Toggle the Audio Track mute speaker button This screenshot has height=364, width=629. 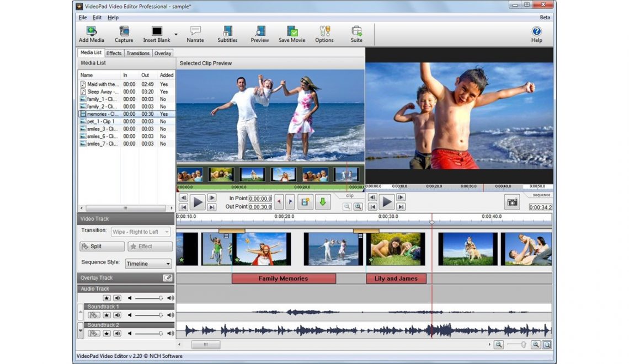(117, 298)
